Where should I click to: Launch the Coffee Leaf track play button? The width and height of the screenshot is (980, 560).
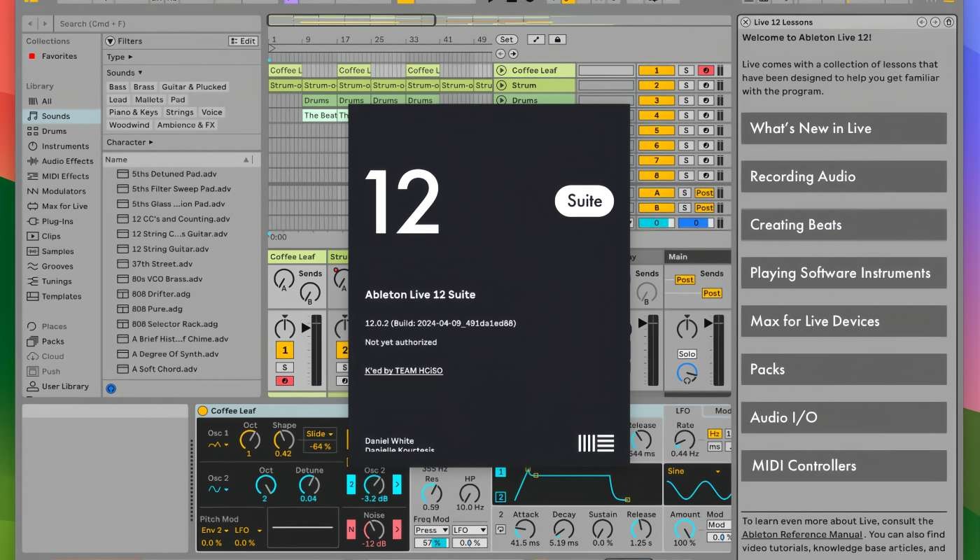[x=501, y=70]
